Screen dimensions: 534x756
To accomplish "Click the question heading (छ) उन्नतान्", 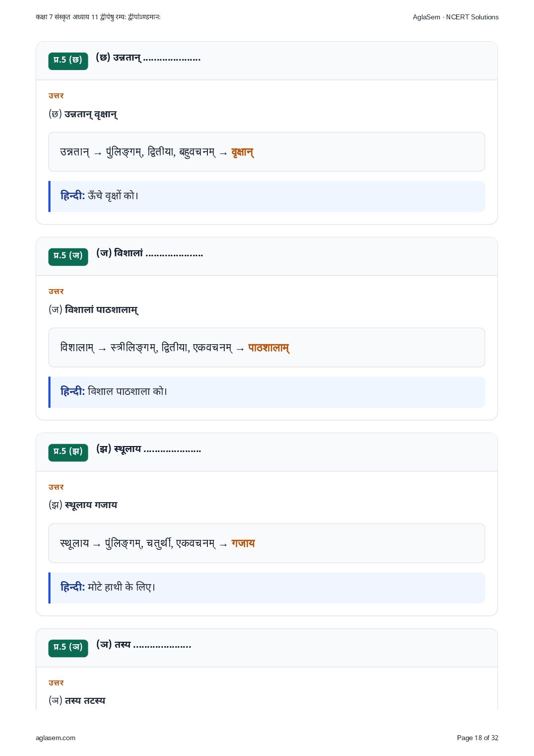I will tap(148, 58).
